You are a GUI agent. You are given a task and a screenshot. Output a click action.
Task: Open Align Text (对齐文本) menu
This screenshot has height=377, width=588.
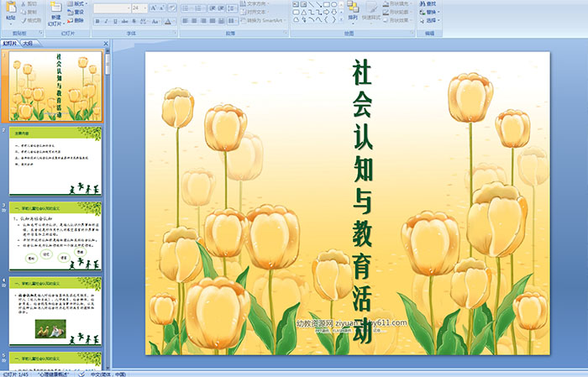[255, 12]
